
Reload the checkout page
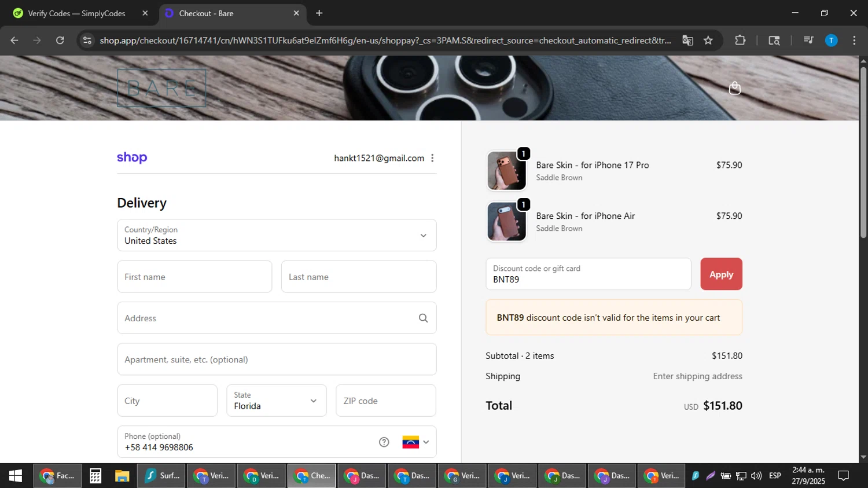pyautogui.click(x=60, y=41)
